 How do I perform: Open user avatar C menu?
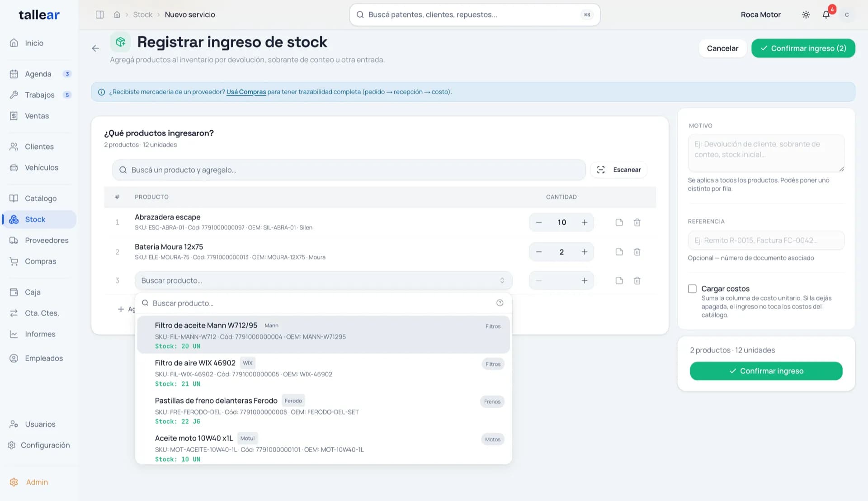(x=847, y=14)
